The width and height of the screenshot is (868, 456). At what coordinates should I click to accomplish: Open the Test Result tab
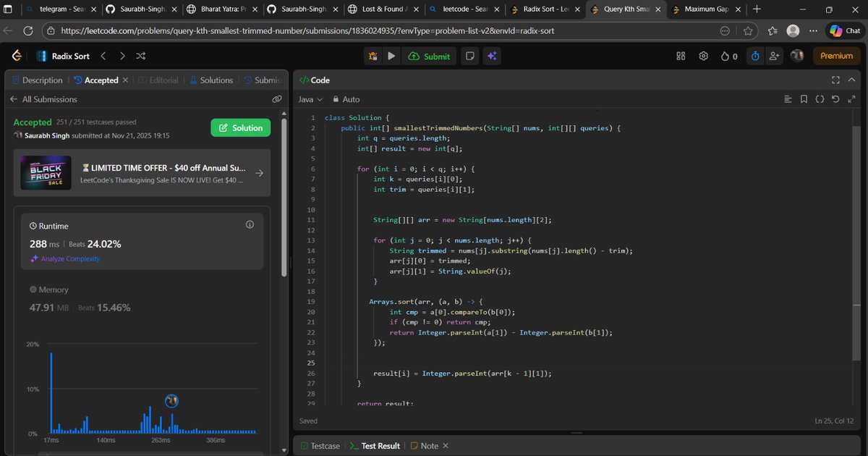point(375,446)
